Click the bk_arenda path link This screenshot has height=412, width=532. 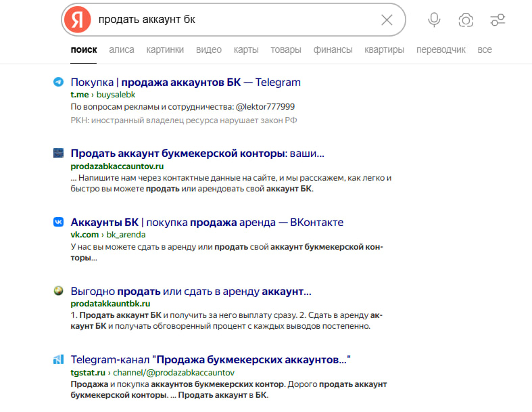(126, 235)
